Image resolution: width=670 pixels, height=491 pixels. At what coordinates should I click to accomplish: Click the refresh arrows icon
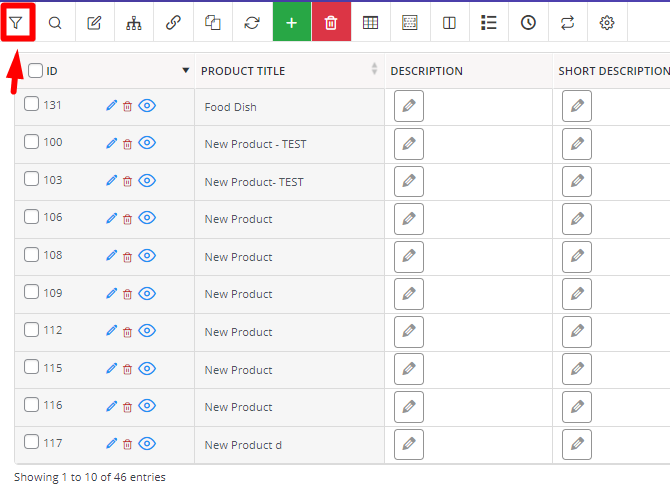(252, 23)
